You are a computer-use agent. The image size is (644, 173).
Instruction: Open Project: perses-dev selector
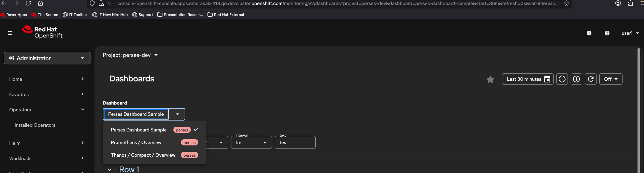pyautogui.click(x=130, y=55)
